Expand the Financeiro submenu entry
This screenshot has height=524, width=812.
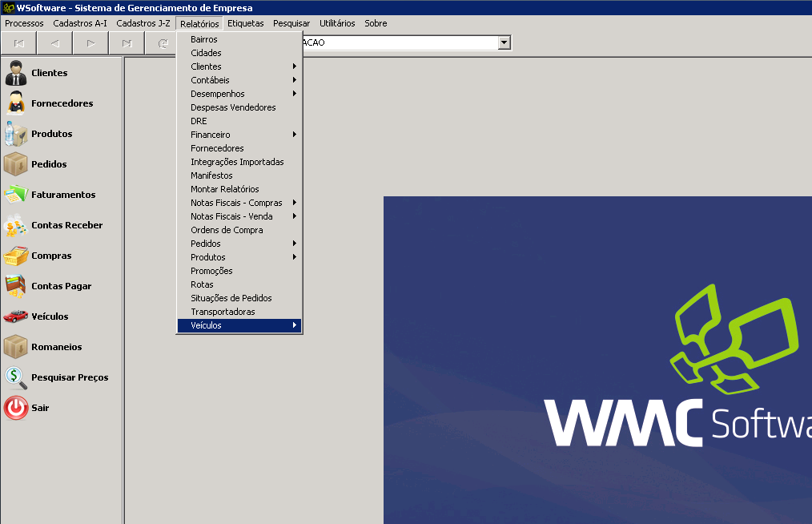tap(239, 135)
